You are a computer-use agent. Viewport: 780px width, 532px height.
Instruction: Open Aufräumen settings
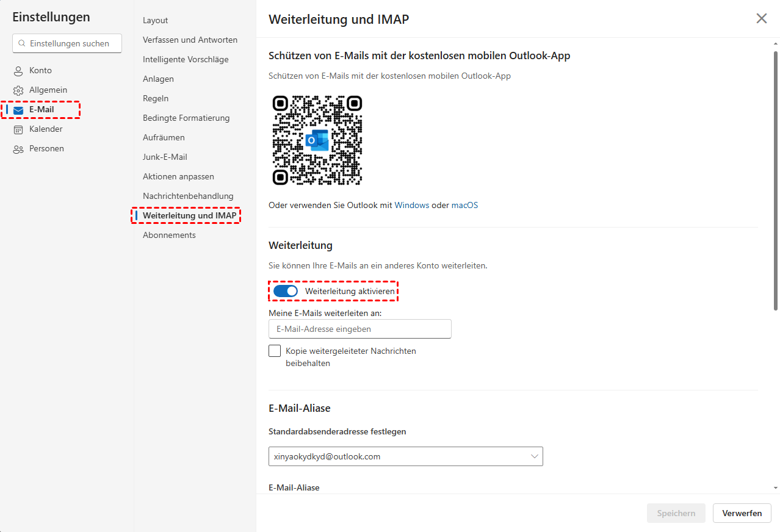(164, 137)
